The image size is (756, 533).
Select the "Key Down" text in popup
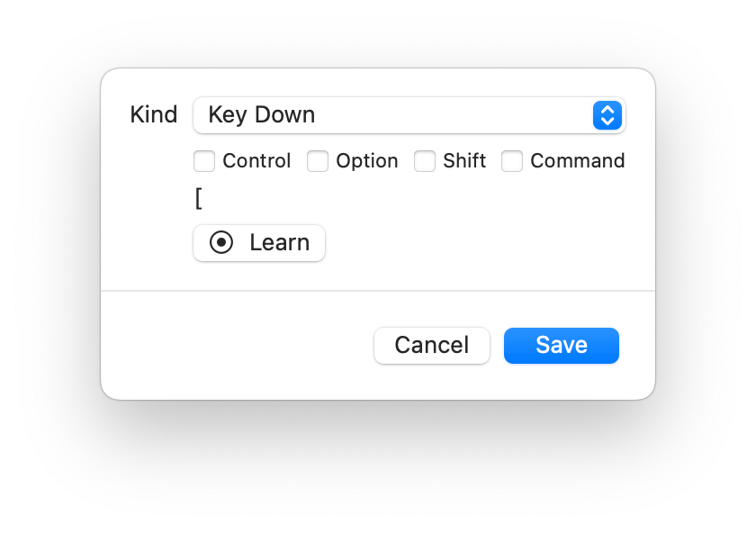coord(261,115)
